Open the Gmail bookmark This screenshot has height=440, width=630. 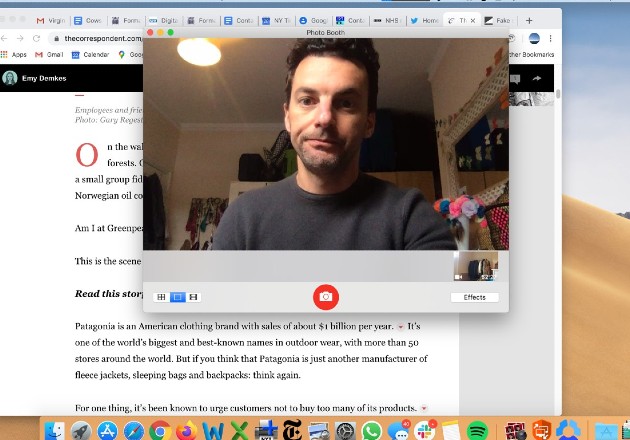(x=49, y=55)
